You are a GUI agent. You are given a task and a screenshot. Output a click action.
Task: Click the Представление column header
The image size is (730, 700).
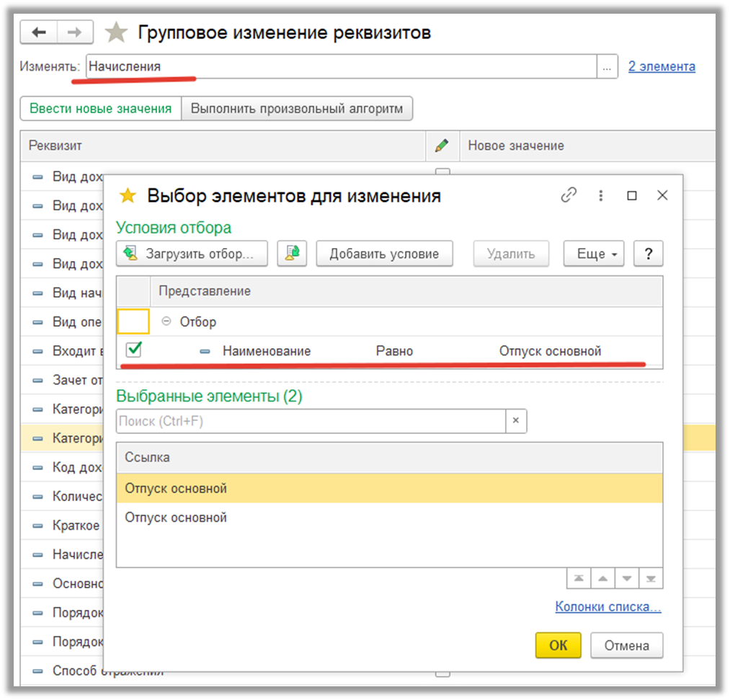coord(406,291)
